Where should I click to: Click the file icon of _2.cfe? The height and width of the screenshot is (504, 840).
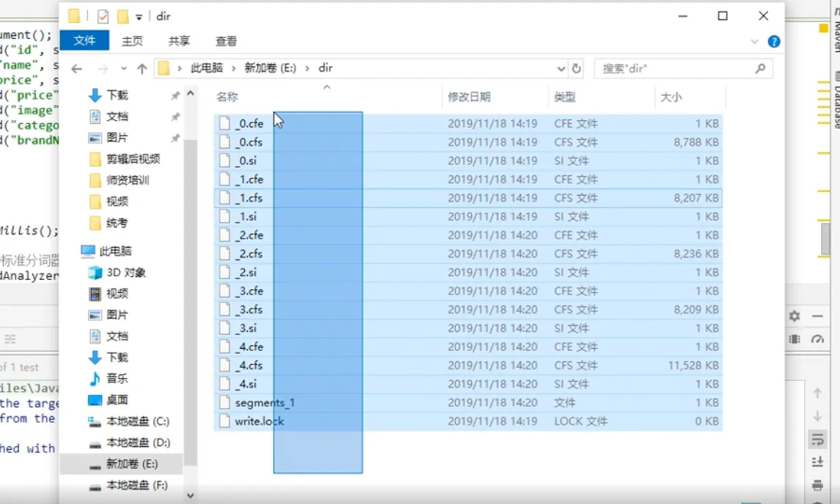224,235
